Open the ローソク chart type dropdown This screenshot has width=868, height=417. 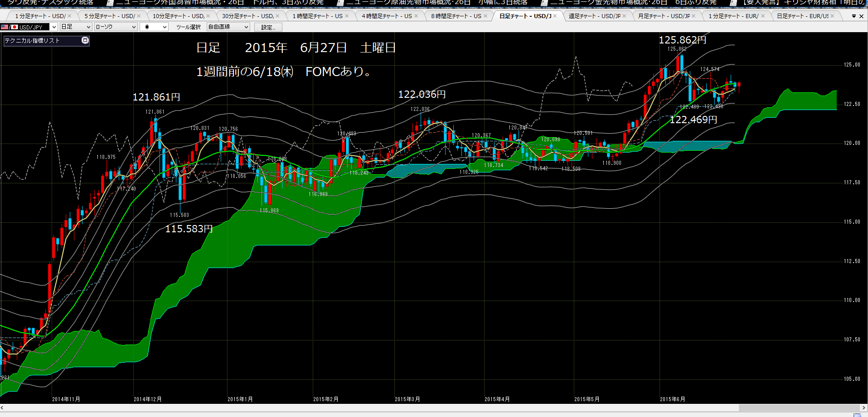[134, 27]
